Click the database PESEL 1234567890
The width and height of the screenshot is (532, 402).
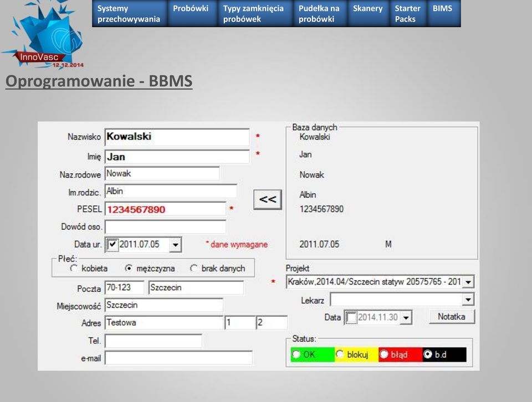(x=321, y=209)
